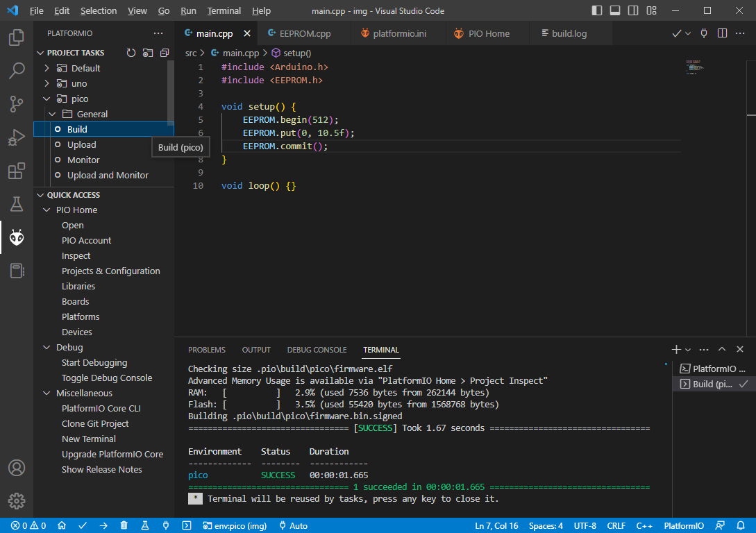This screenshot has width=756, height=533.
Task: Click PlatformIO Test flask in status bar
Action: pyautogui.click(x=144, y=526)
